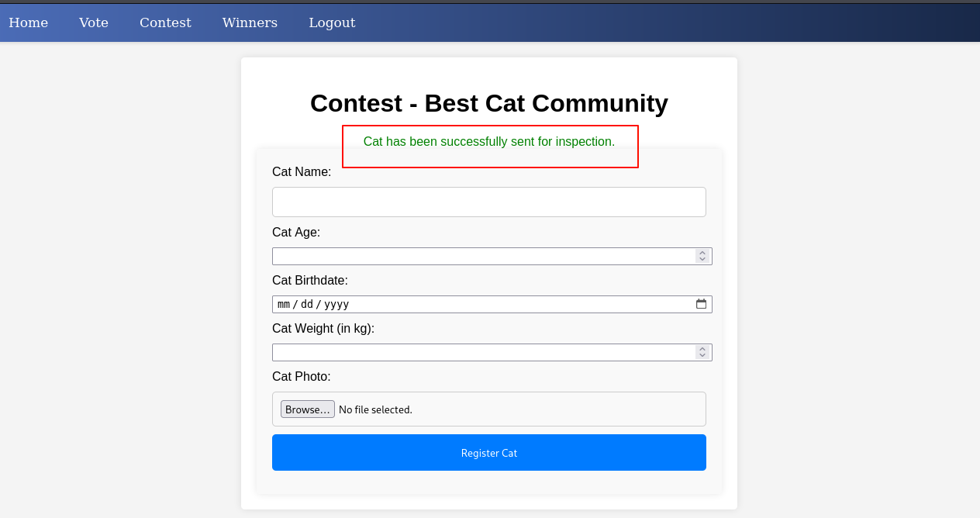This screenshot has width=980, height=518.
Task: Go to the Home page
Action: (29, 22)
